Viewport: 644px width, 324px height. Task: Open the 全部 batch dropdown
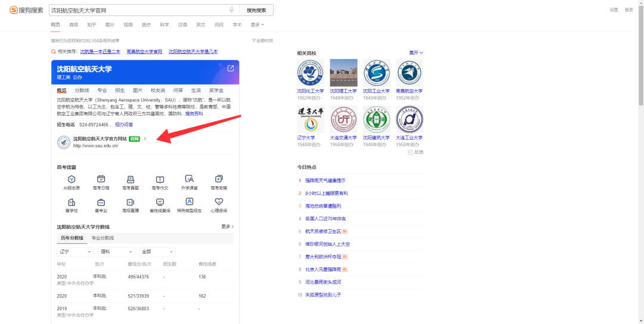(157, 252)
